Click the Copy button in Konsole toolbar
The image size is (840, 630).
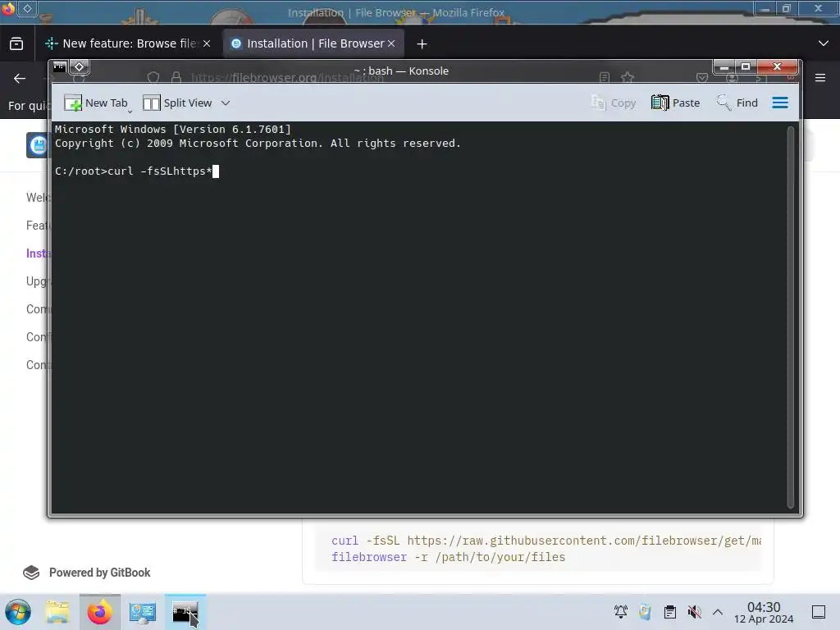613,103
